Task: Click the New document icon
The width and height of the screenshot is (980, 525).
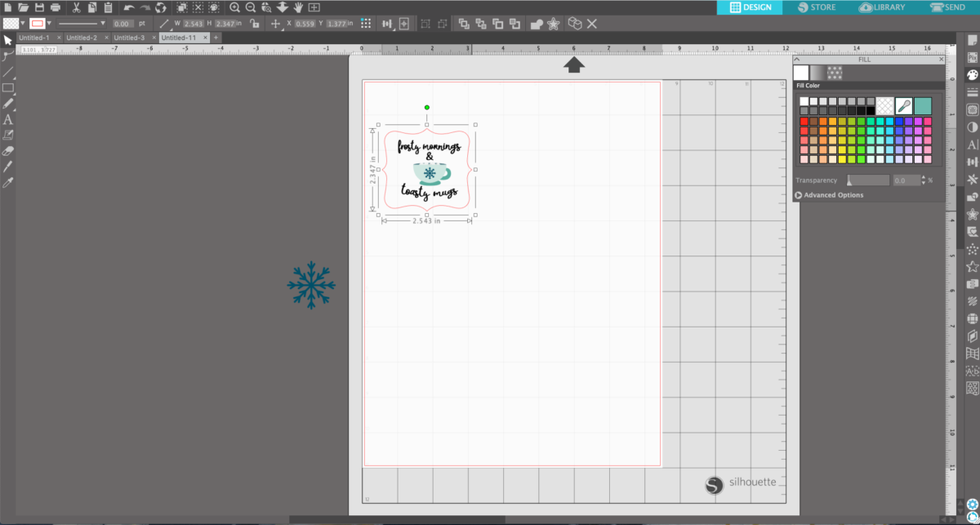Action: (7, 7)
